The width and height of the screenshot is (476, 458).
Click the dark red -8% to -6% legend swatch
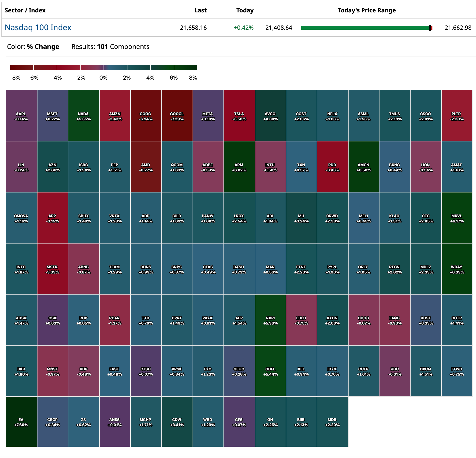22,67
